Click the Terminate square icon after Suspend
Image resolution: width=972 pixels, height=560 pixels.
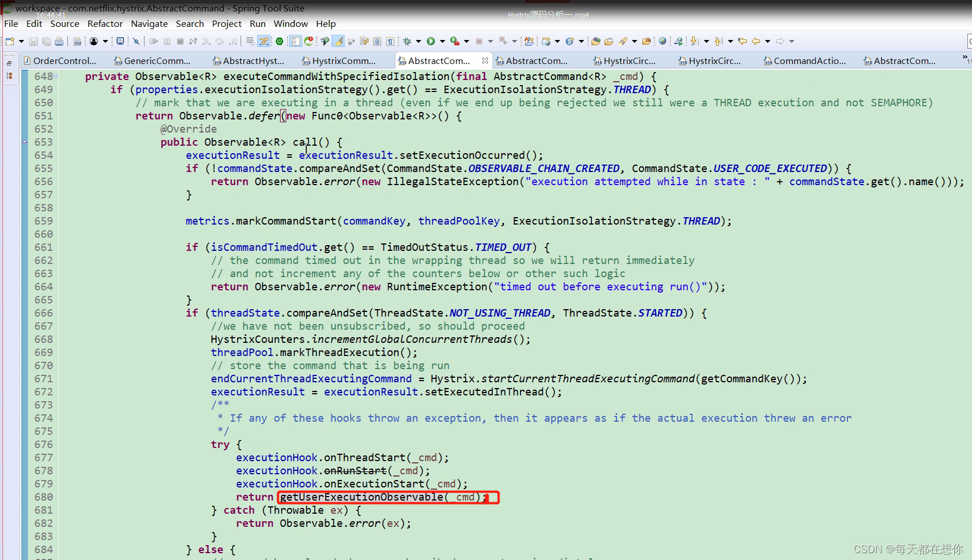tap(180, 41)
